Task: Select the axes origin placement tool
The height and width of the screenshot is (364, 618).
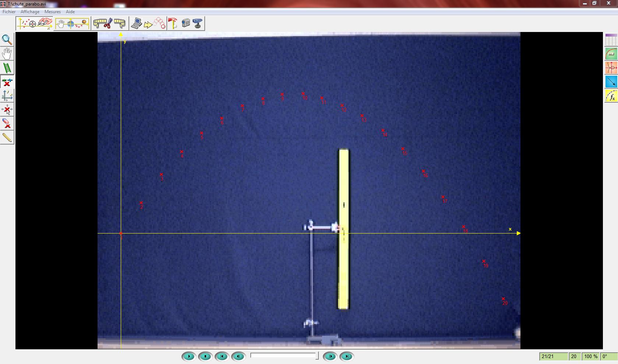Action: click(7, 96)
